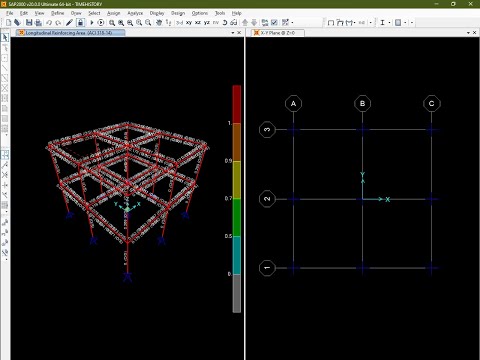480x360 pixels.
Task: Open right window tab list arrow
Action: [468, 33]
